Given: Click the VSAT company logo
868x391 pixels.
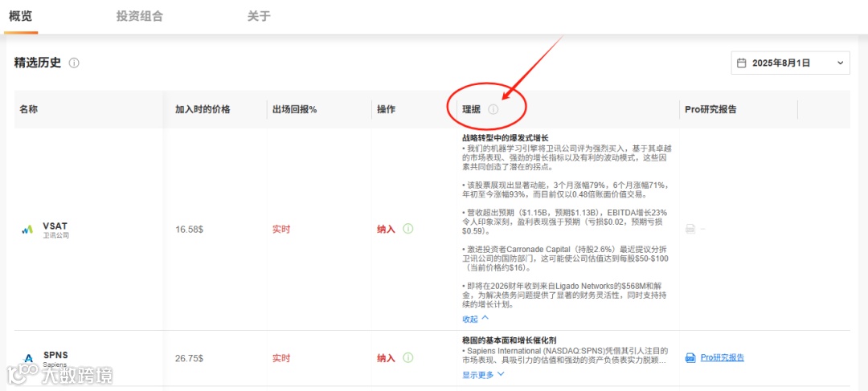Looking at the screenshot, I should [x=27, y=229].
